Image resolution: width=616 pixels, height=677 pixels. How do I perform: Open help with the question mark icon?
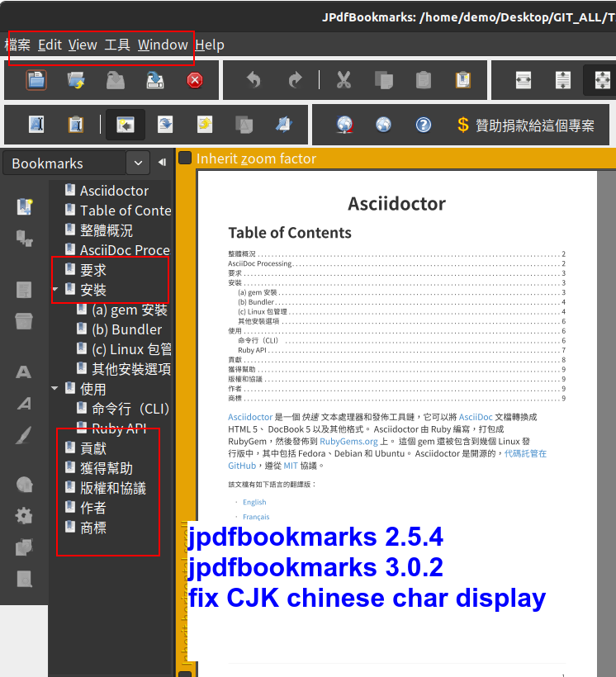pos(424,125)
